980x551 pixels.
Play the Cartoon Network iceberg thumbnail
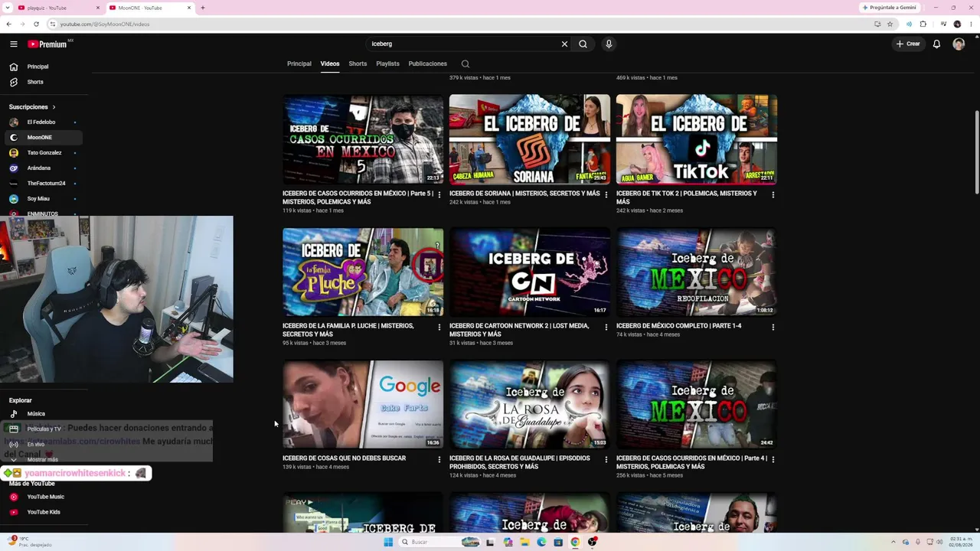(530, 272)
